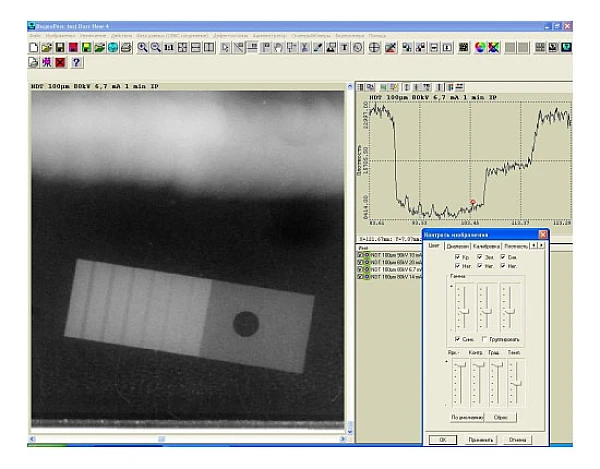Open the "Файл" menu
600x469 pixels.
click(x=36, y=36)
